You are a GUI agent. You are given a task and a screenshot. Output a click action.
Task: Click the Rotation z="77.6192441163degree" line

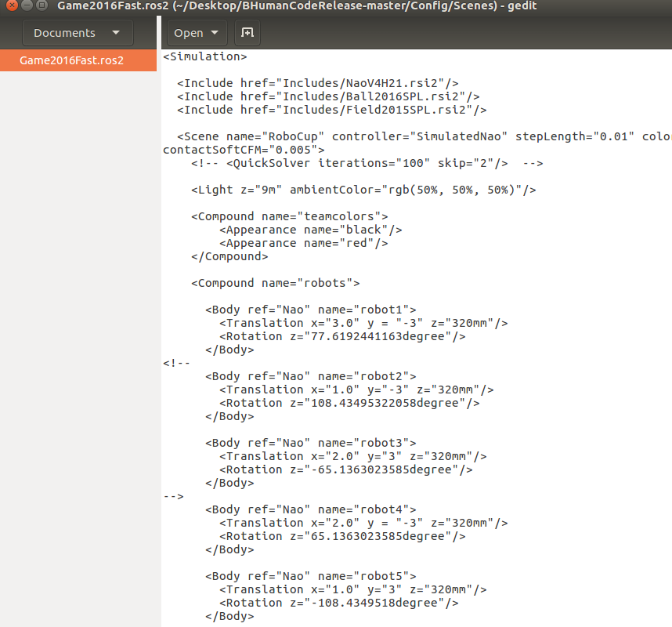342,336
